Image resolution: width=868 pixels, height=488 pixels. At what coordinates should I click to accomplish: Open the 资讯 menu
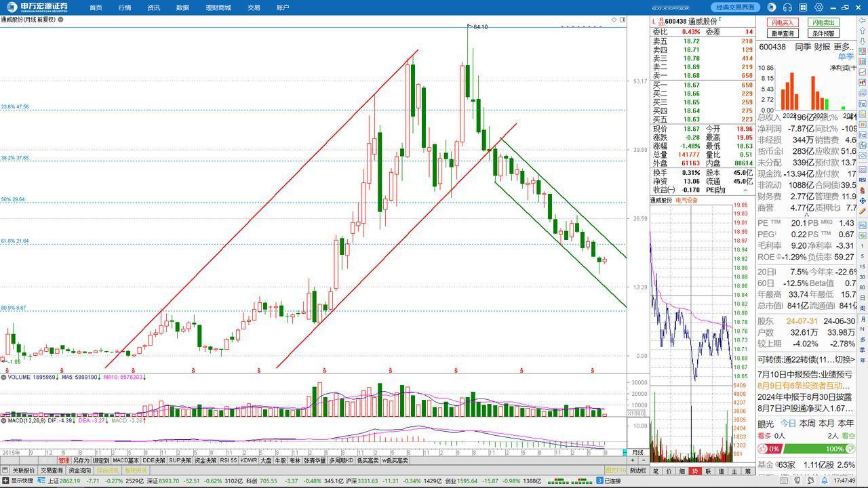coord(154,7)
